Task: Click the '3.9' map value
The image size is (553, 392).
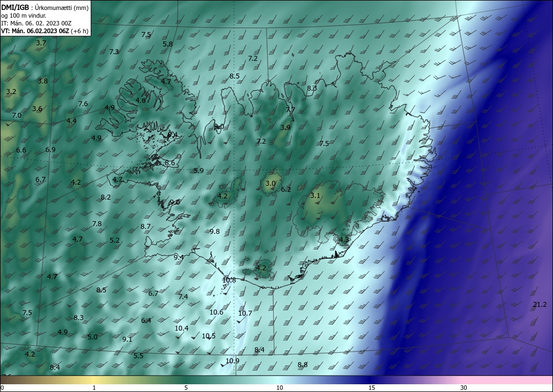Action: (x=285, y=127)
